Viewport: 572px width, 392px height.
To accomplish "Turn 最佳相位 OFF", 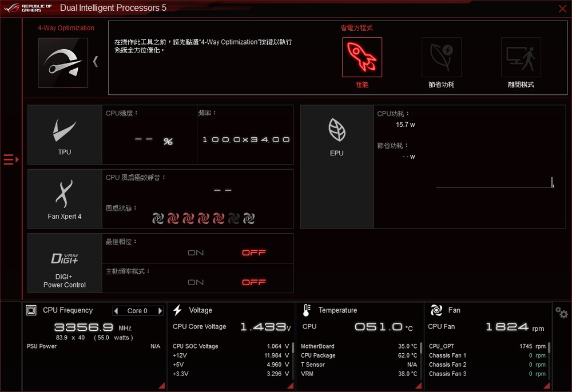I will coord(254,253).
